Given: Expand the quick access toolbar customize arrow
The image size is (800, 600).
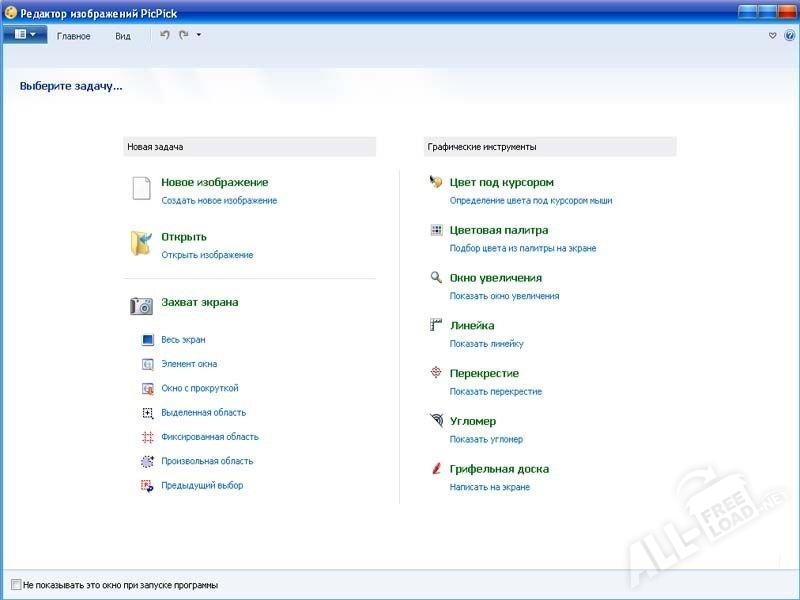Looking at the screenshot, I should (x=199, y=35).
